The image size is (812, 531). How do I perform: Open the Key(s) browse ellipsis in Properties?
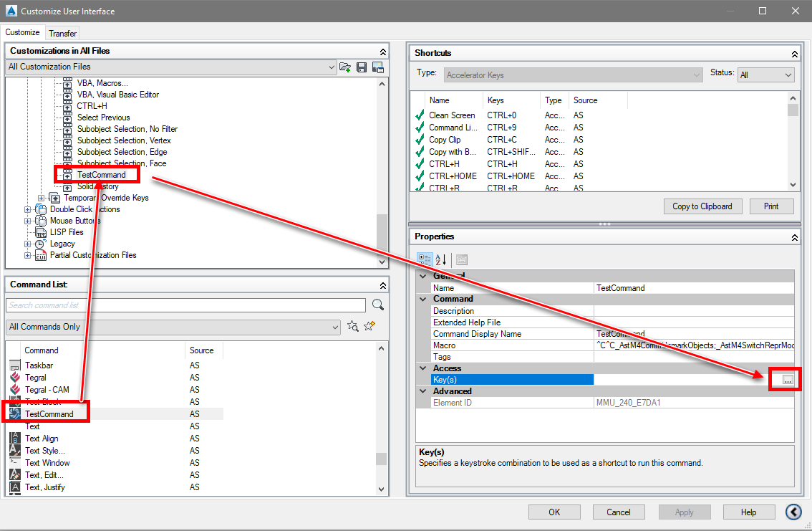click(x=784, y=379)
